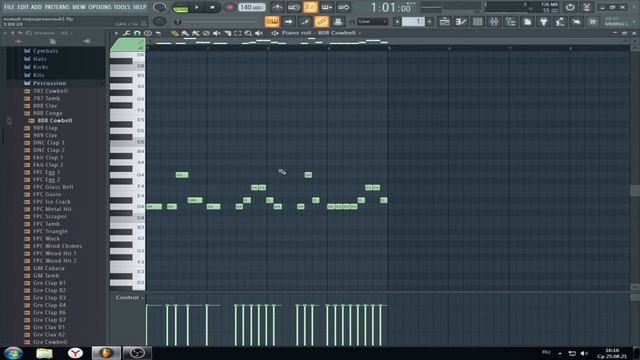Select the Zoom tool
This screenshot has height=360, width=640.
tap(248, 33)
